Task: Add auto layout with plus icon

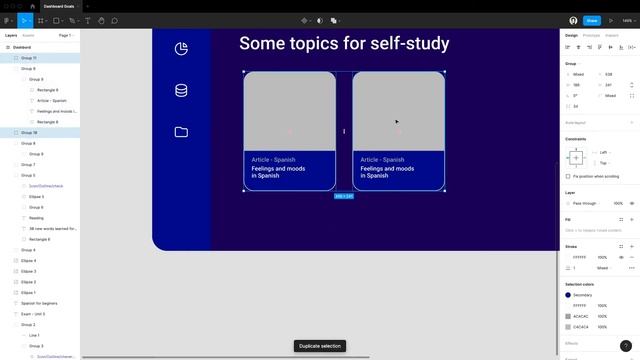Action: tap(632, 122)
